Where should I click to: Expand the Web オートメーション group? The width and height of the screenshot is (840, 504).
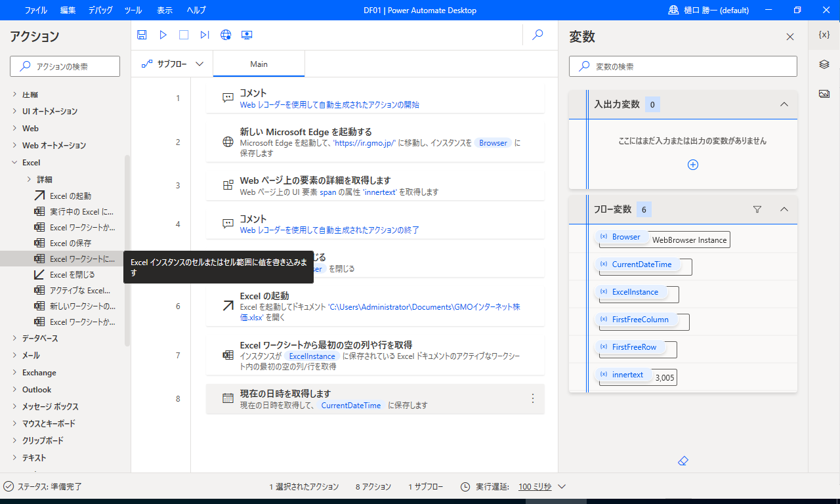(14, 146)
